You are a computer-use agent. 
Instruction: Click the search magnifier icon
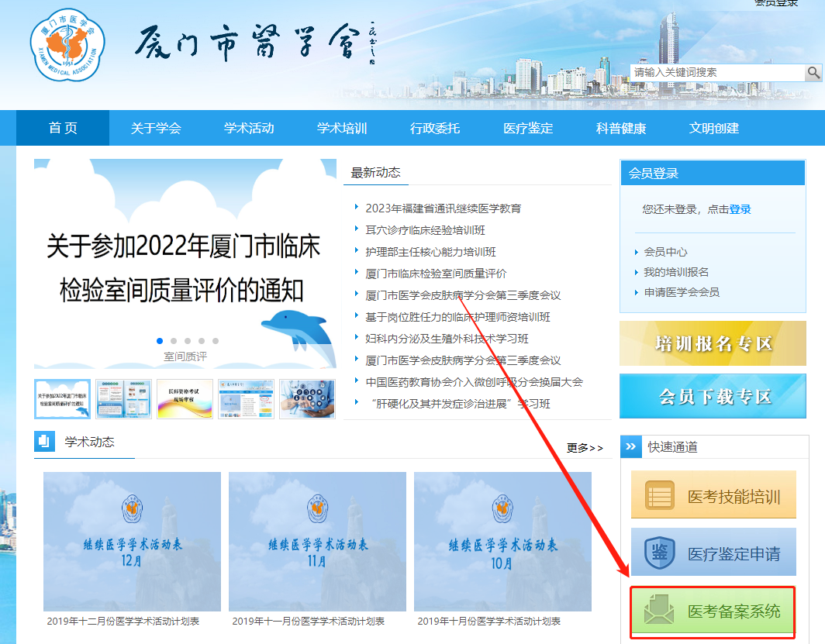click(x=813, y=73)
